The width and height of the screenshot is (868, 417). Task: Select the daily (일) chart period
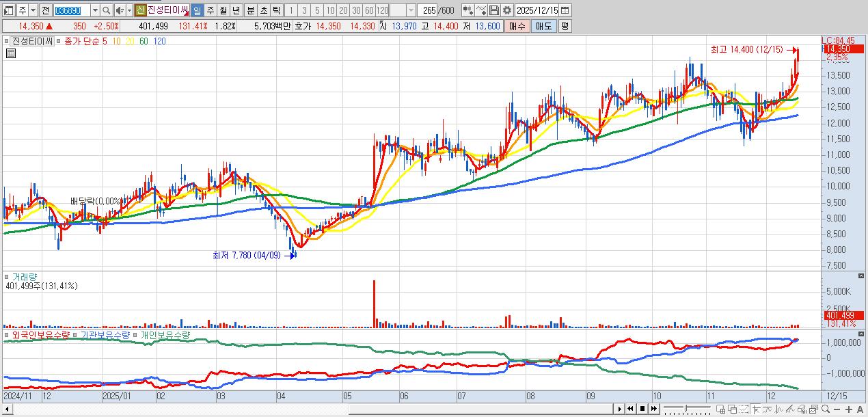click(197, 10)
